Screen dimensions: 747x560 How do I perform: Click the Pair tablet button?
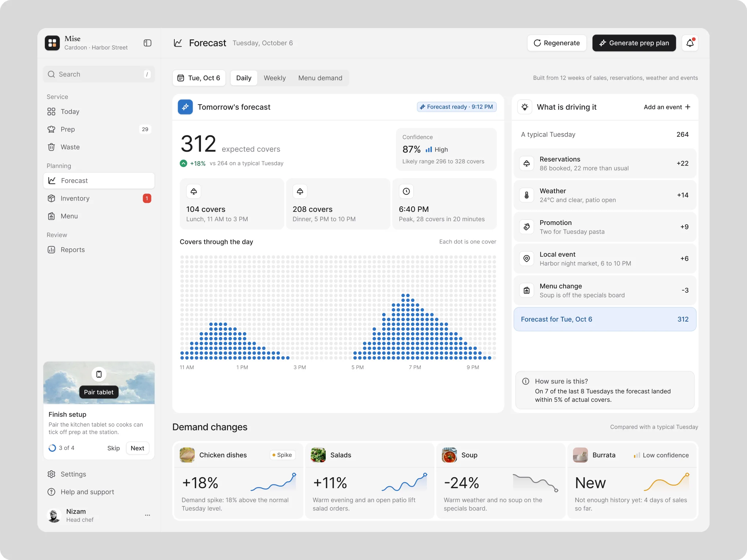coord(99,392)
